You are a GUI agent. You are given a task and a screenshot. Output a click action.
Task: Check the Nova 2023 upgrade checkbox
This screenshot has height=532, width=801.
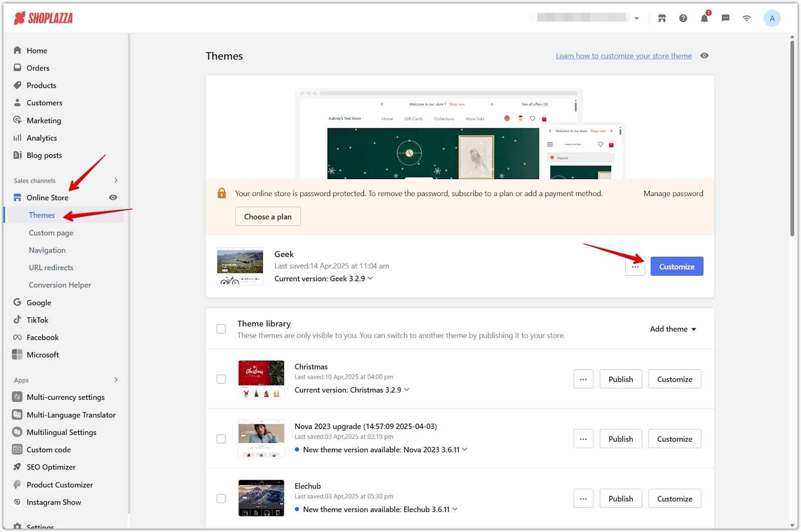pyautogui.click(x=221, y=438)
